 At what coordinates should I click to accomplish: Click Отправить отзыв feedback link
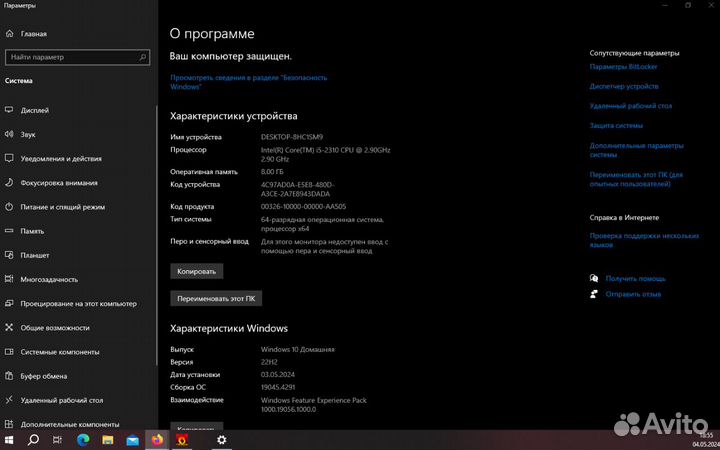(x=633, y=294)
